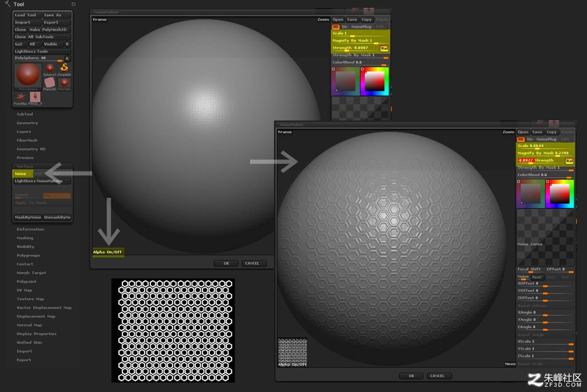This screenshot has height=392, width=587.
Task: Select the large PolySphere tool thumbnail
Action: [x=28, y=77]
